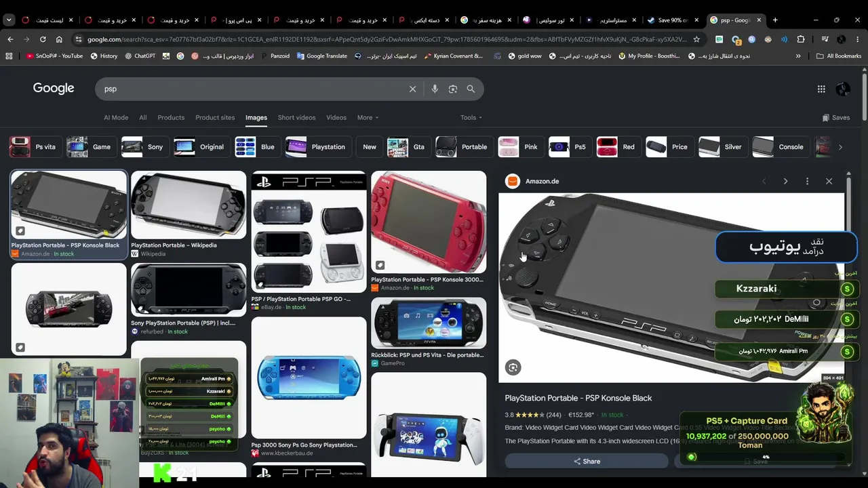This screenshot has height=488, width=868.
Task: Share the selected image with the Share button
Action: 587,461
